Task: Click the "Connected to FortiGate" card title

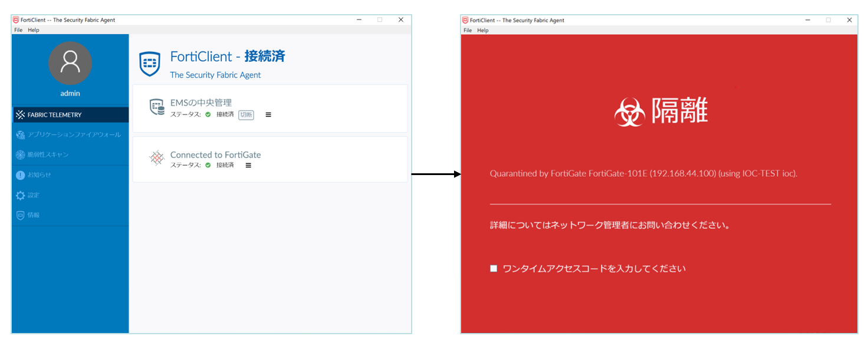Action: (x=216, y=155)
